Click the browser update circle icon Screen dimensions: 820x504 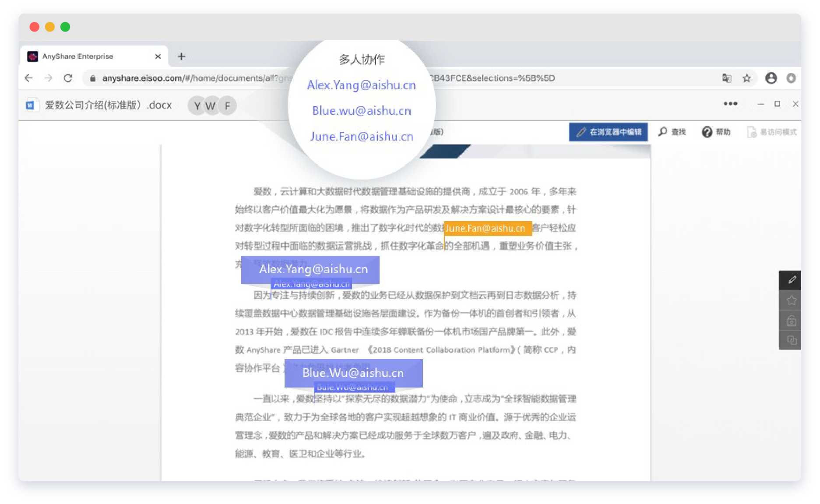point(791,78)
